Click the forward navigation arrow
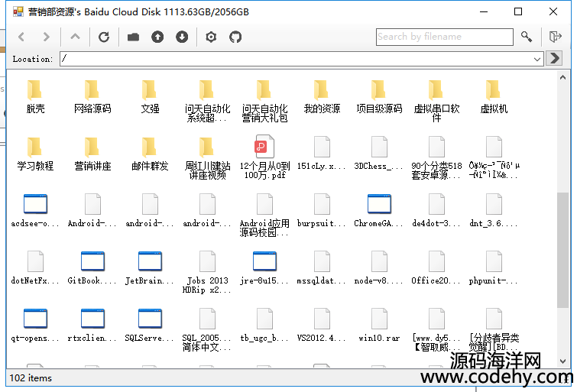The height and width of the screenshot is (392, 577). tap(46, 37)
